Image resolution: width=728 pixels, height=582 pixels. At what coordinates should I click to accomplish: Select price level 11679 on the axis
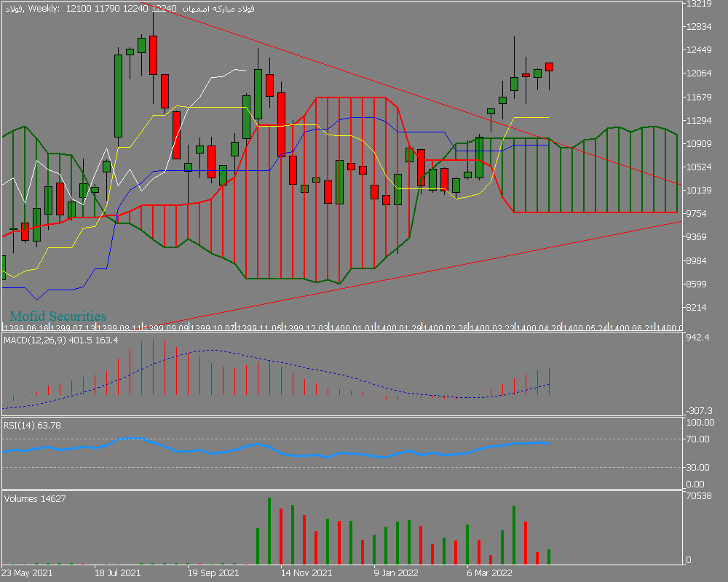pyautogui.click(x=699, y=97)
